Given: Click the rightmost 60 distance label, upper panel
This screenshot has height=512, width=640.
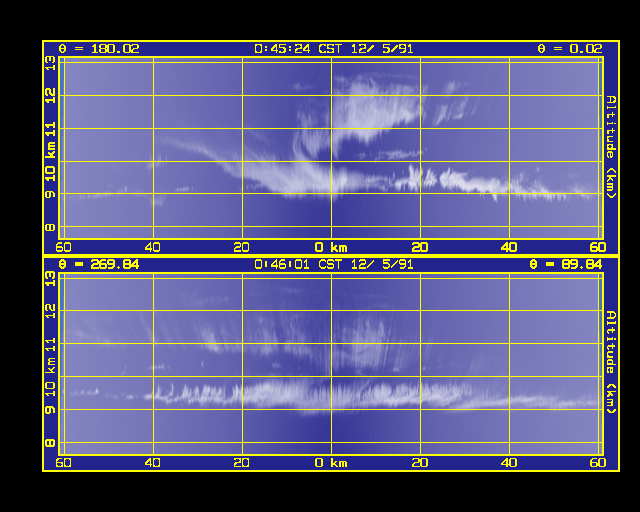Looking at the screenshot, I should click(x=598, y=247).
